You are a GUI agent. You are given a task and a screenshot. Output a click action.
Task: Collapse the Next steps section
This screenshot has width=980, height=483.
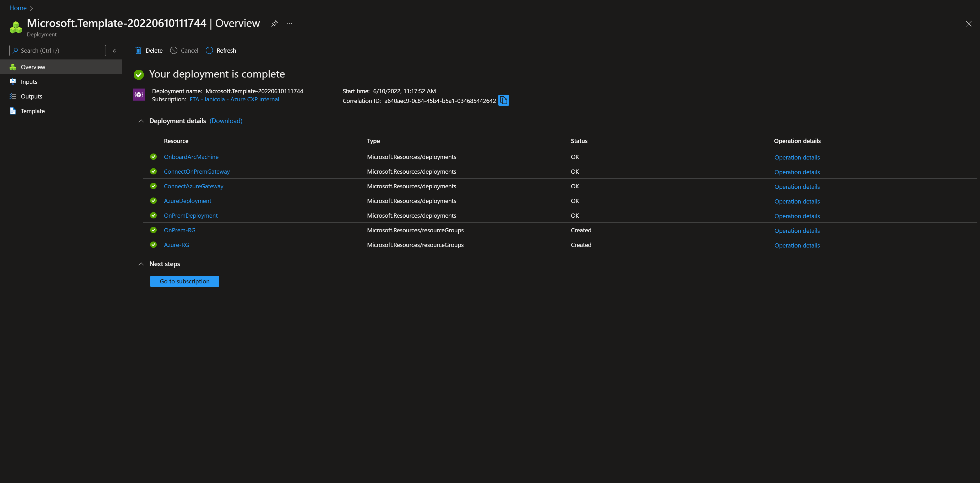tap(141, 264)
